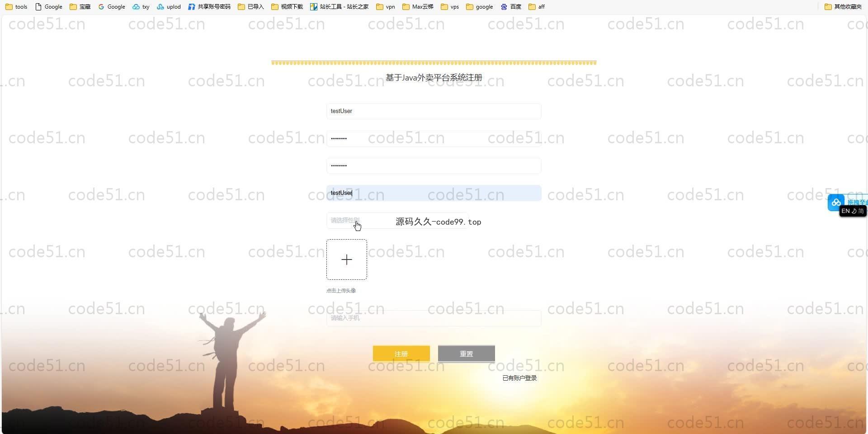Open the gender selection dropdown
Screen dimensions: 868x434
tap(397, 221)
